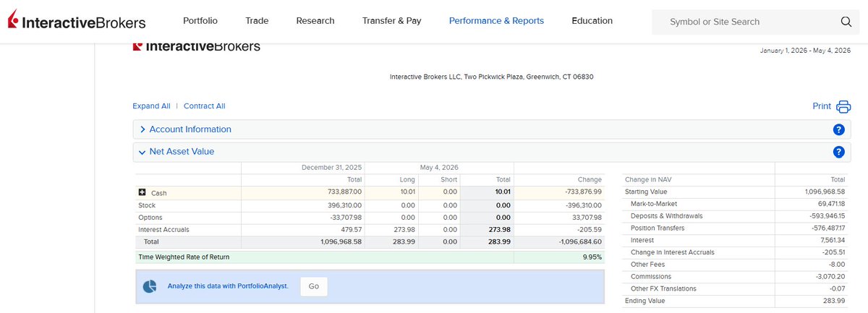Click the Contract All link
The image size is (868, 313).
point(205,106)
